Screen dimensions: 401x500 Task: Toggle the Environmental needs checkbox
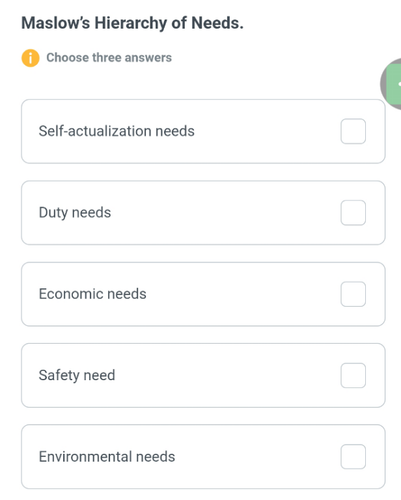(x=353, y=457)
